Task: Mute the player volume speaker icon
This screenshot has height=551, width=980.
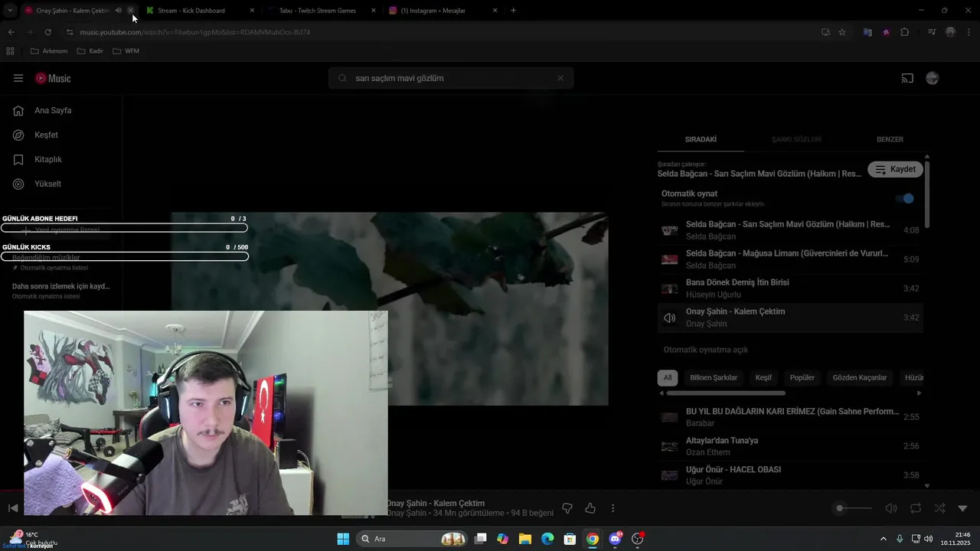Action: click(x=891, y=508)
